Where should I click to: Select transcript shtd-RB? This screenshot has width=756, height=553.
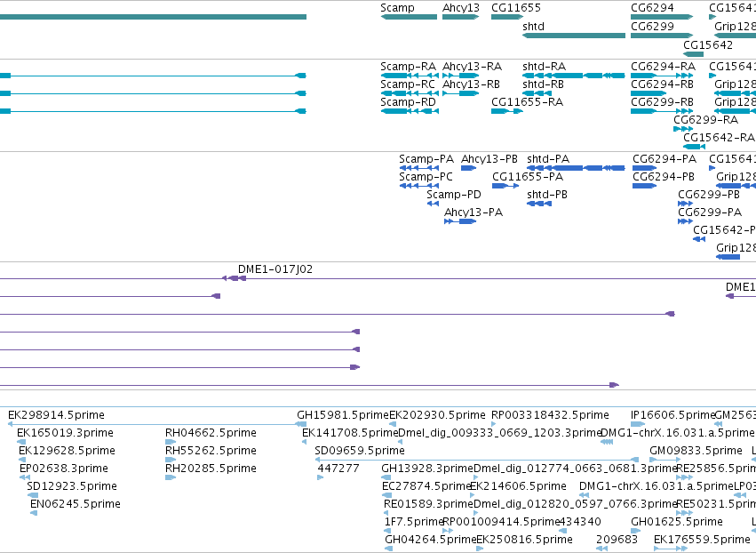click(x=537, y=93)
